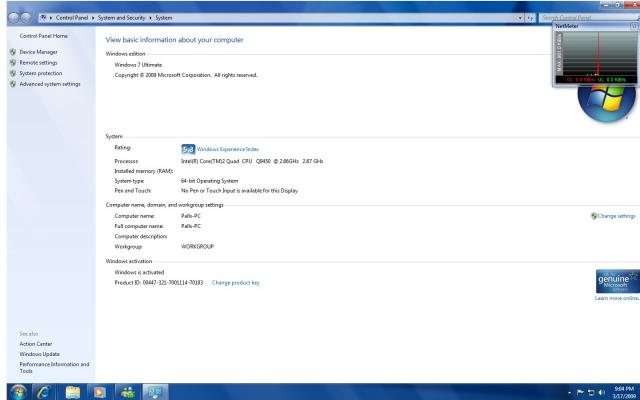Click the shield icon beside Advanced system settings
This screenshot has height=400, width=640.
click(13, 84)
